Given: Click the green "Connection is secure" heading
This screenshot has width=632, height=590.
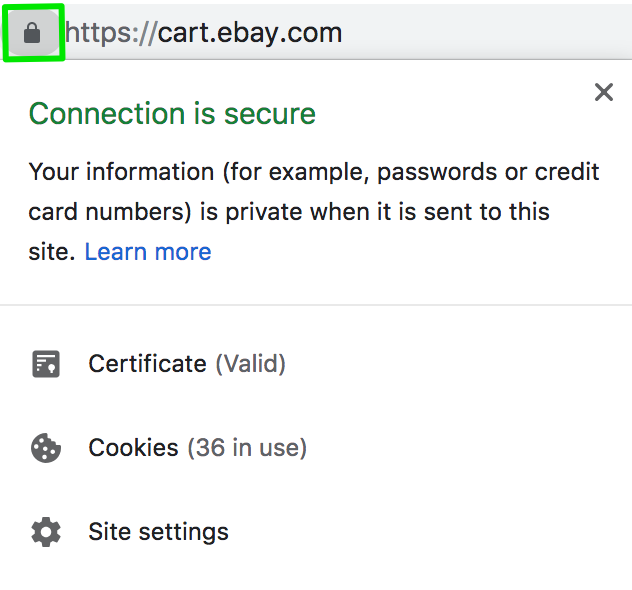Looking at the screenshot, I should click(x=172, y=114).
